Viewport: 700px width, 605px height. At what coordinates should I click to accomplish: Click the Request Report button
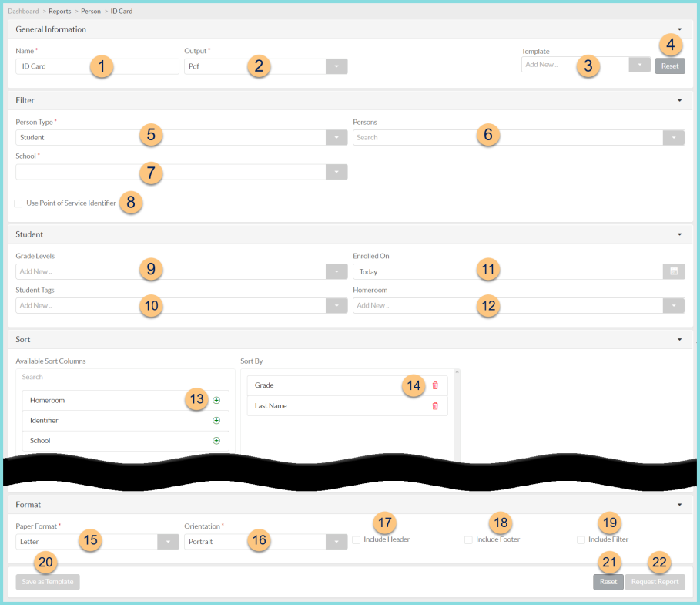coord(655,582)
